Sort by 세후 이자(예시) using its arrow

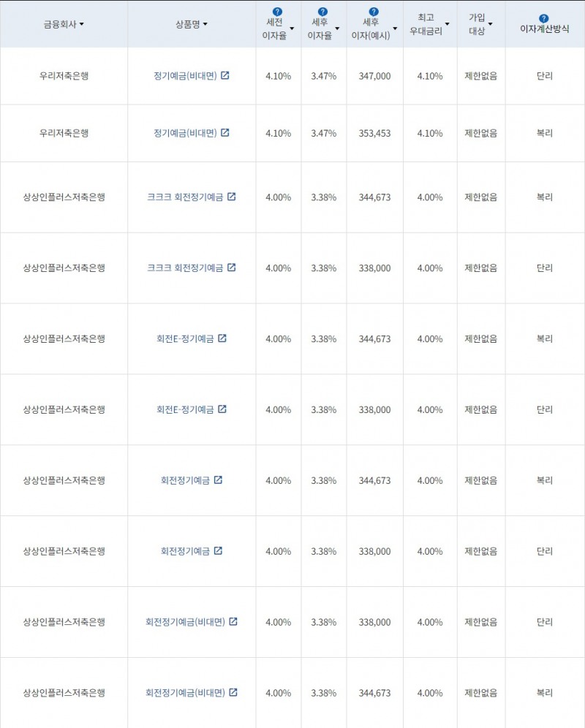tap(395, 29)
